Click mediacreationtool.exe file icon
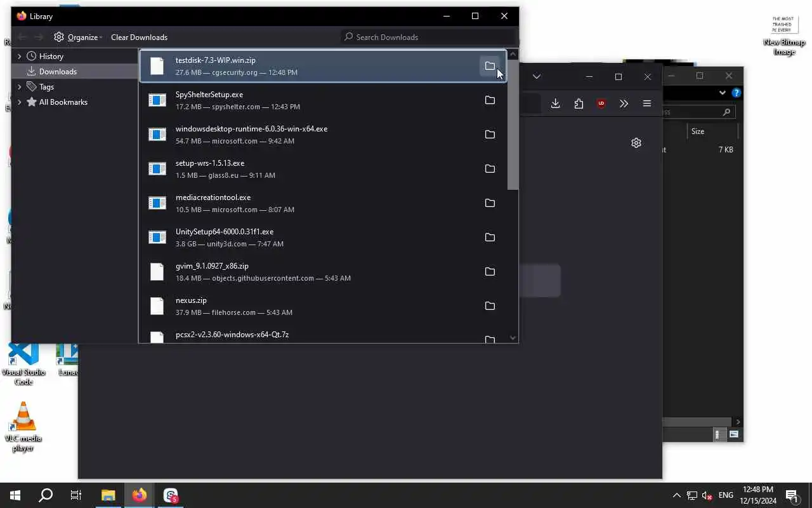The height and width of the screenshot is (508, 812). pos(157,203)
